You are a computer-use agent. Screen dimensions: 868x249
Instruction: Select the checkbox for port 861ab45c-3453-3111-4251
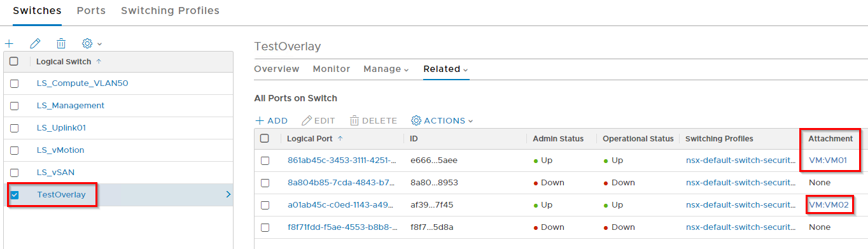point(265,160)
